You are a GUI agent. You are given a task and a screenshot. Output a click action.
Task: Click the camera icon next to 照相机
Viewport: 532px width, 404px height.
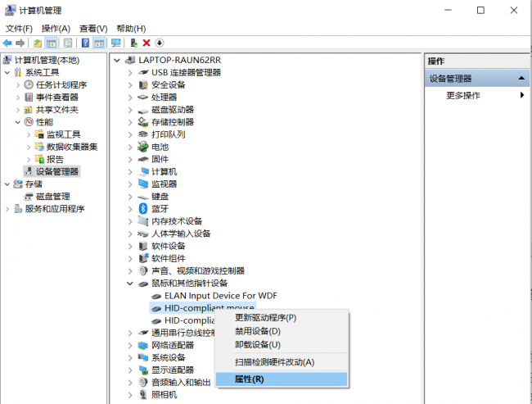(x=143, y=394)
